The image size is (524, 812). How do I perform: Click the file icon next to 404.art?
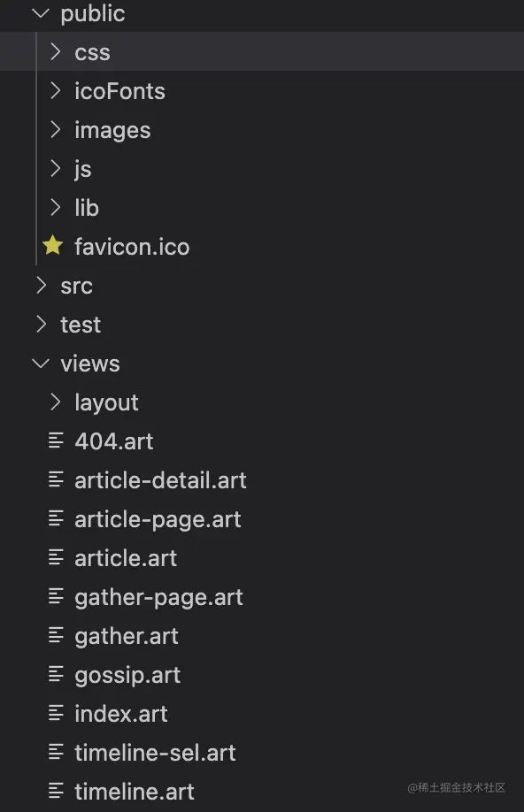[57, 440]
